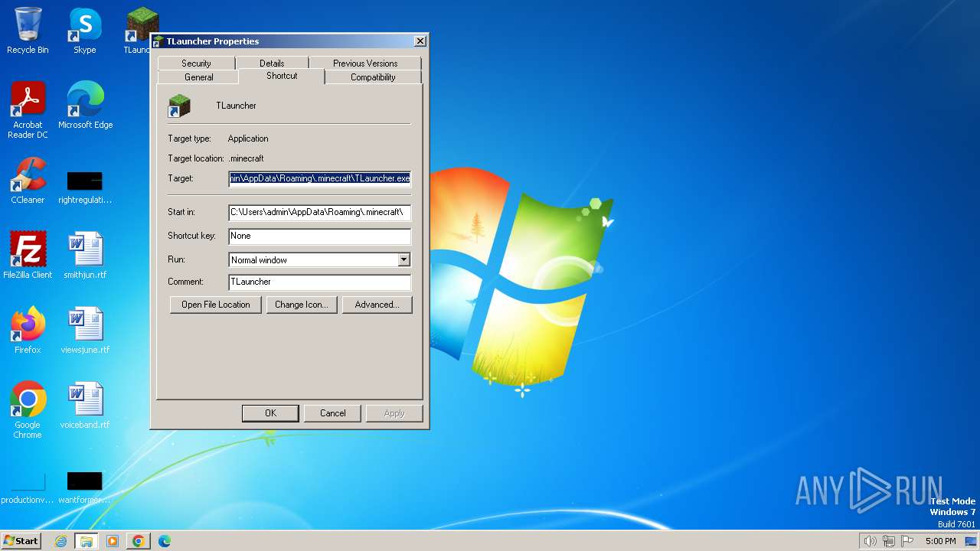The height and width of the screenshot is (551, 980).
Task: Click the volume speaker tray icon
Action: (870, 541)
